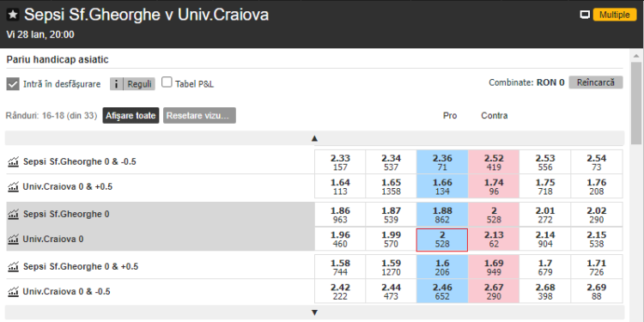Click the vertical scrollbar thumb
Screen dimensions: 644x322
[636, 103]
